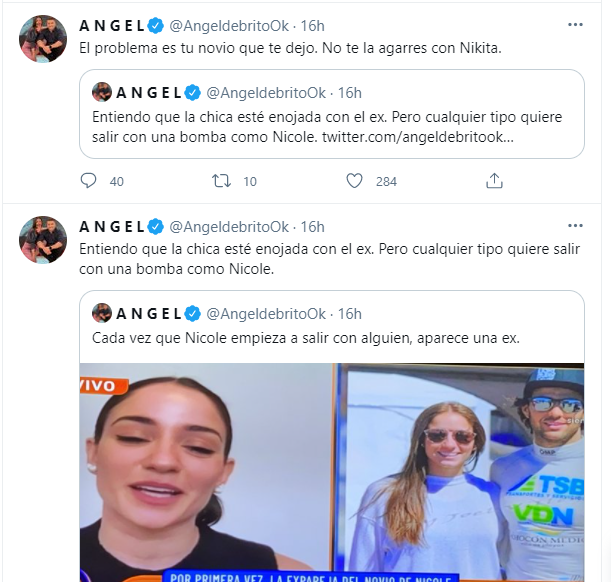This screenshot has height=582, width=611.
Task: Open reply icon on first tweet
Action: [88, 181]
